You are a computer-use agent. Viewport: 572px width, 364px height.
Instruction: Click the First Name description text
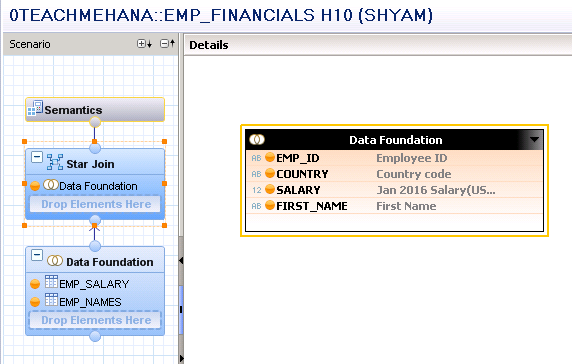coord(406,206)
